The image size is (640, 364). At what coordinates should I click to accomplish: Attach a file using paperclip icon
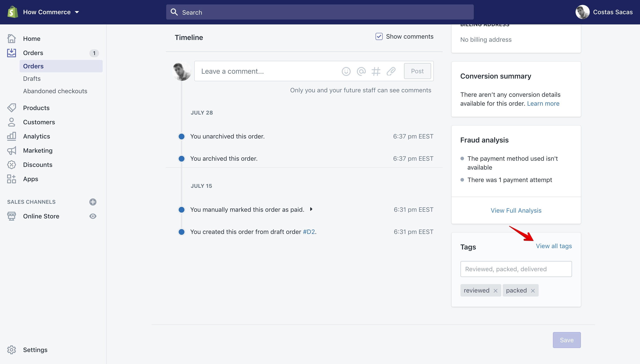tap(391, 71)
